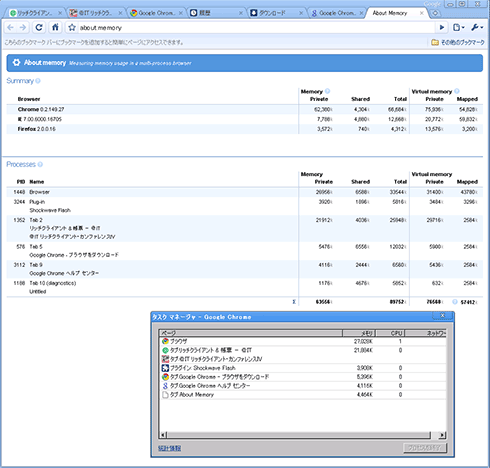The height and width of the screenshot is (468, 490).
Task: Click the ページ column header in Task Manager
Action: tap(251, 333)
